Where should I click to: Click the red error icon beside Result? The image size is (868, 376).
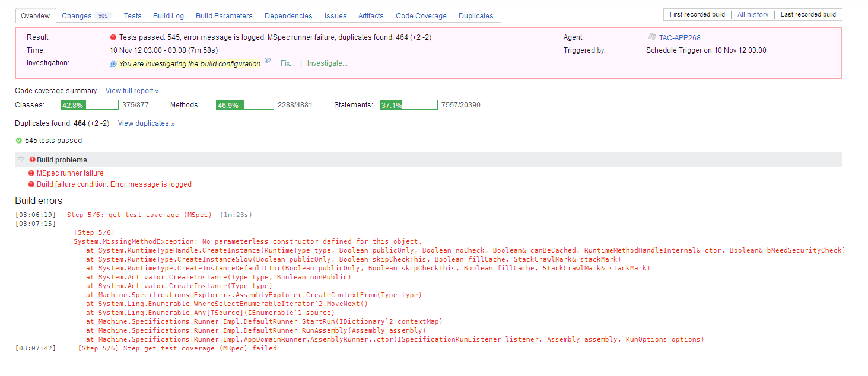pyautogui.click(x=113, y=37)
